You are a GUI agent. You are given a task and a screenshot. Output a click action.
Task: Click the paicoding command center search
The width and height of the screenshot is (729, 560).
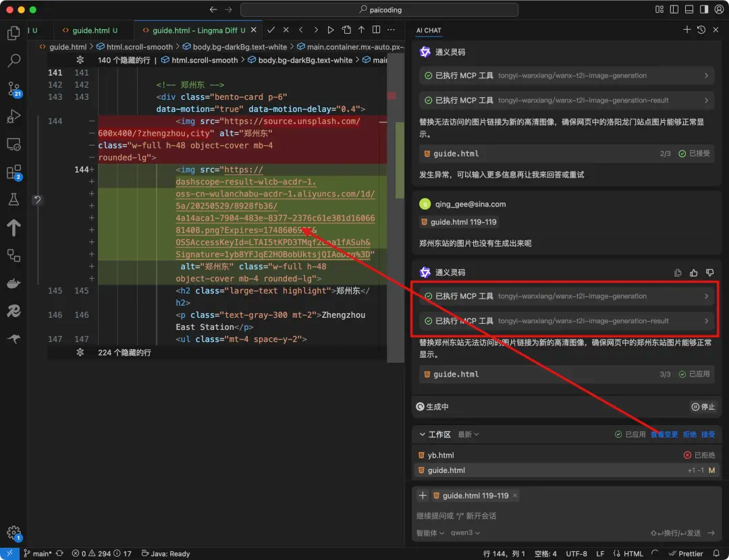pos(379,9)
